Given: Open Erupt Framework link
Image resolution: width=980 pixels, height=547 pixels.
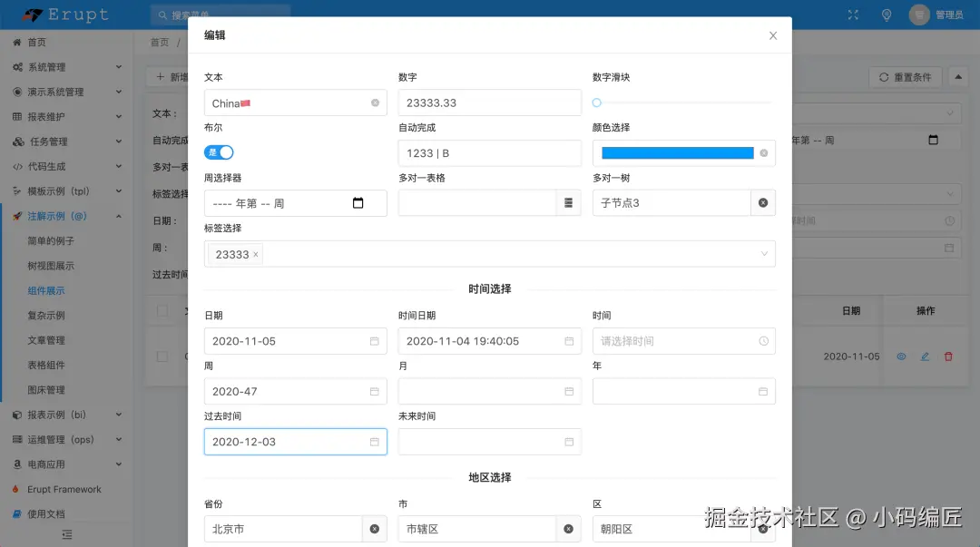Looking at the screenshot, I should tap(64, 490).
